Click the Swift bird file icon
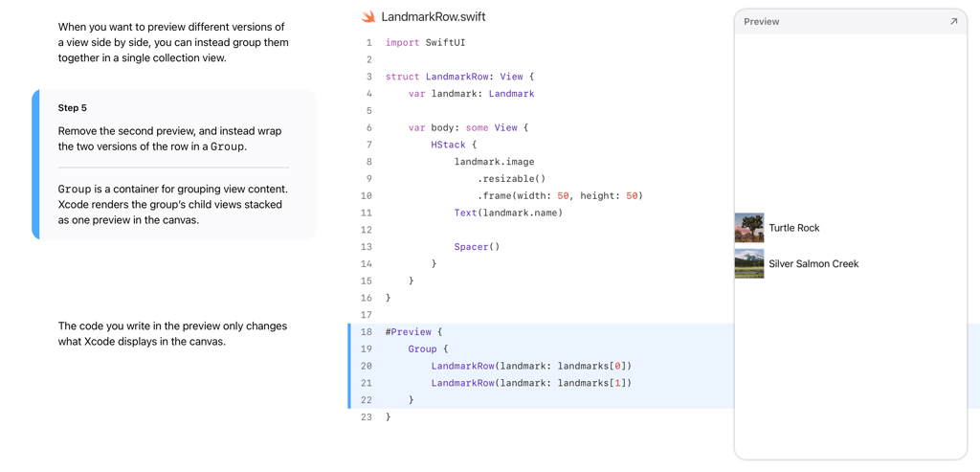The image size is (980, 472). [x=368, y=17]
